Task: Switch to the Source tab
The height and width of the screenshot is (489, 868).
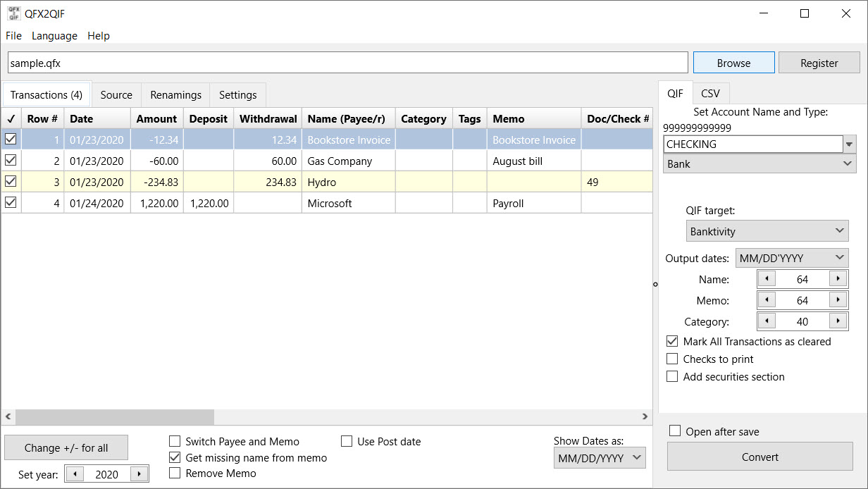Action: (116, 94)
